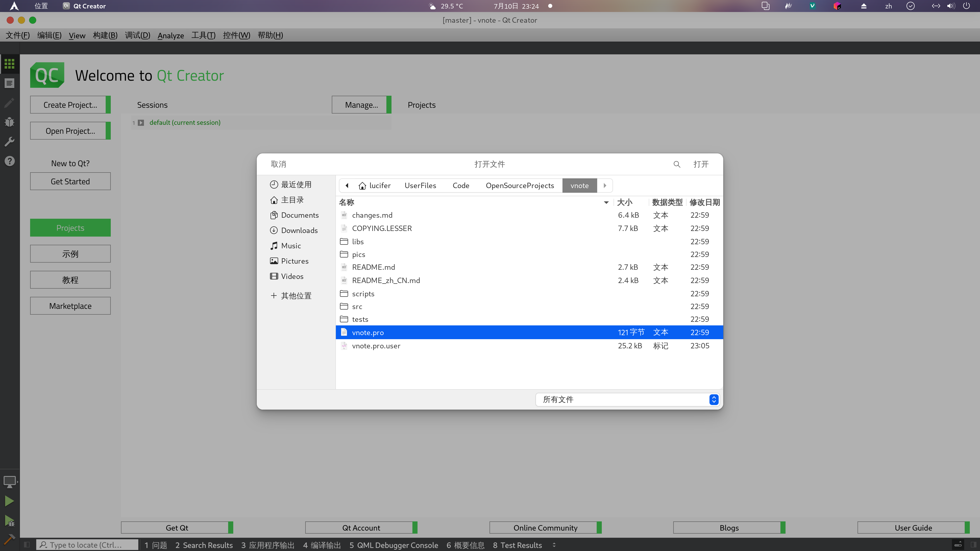The image size is (980, 551).
Task: Open 位置 menu in top bar
Action: 41,6
